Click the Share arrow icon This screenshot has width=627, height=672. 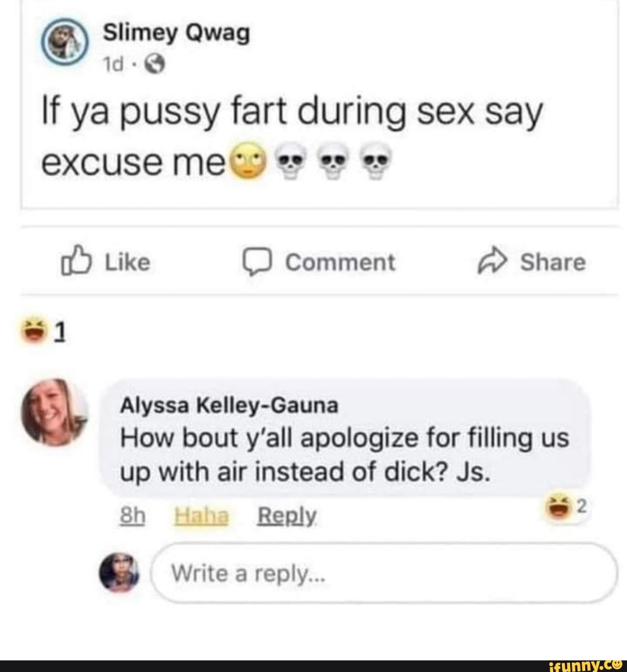[492, 262]
